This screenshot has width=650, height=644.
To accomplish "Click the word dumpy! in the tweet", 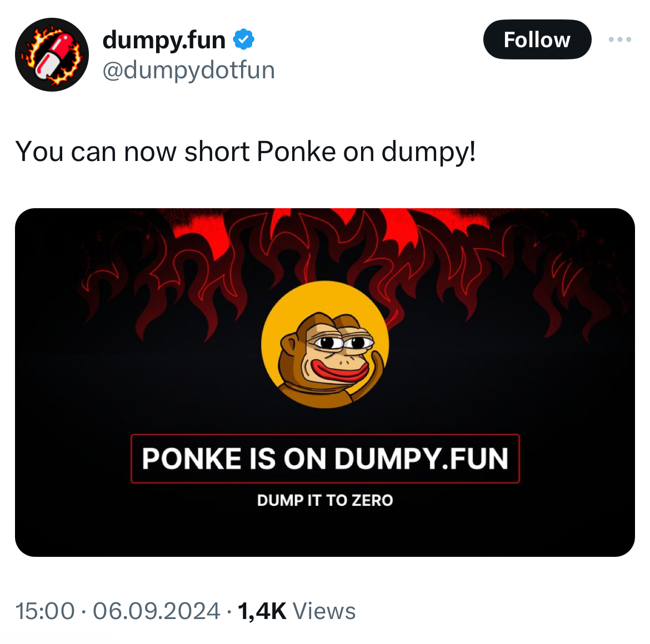I will point(428,152).
